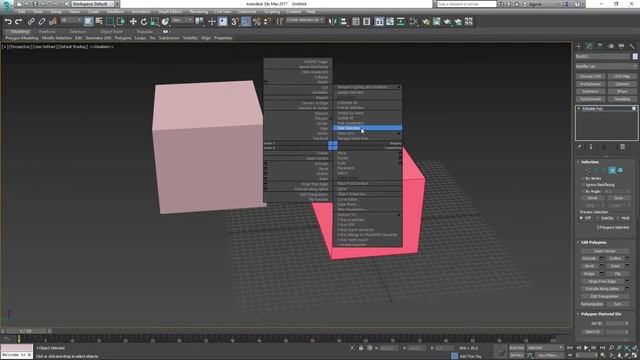This screenshot has height=360, width=640.
Task: Select Off preview selection radio button
Action: [x=581, y=218]
